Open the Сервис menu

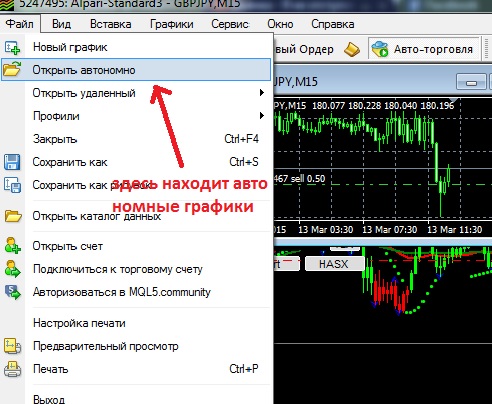coord(230,24)
